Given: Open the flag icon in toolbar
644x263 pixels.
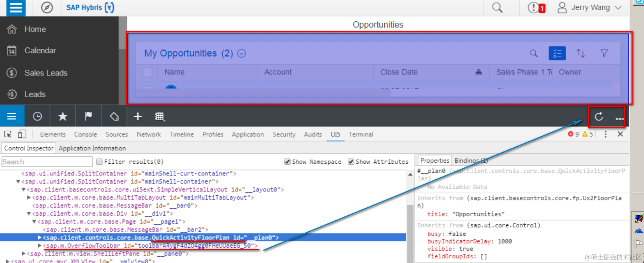Looking at the screenshot, I should (88, 116).
